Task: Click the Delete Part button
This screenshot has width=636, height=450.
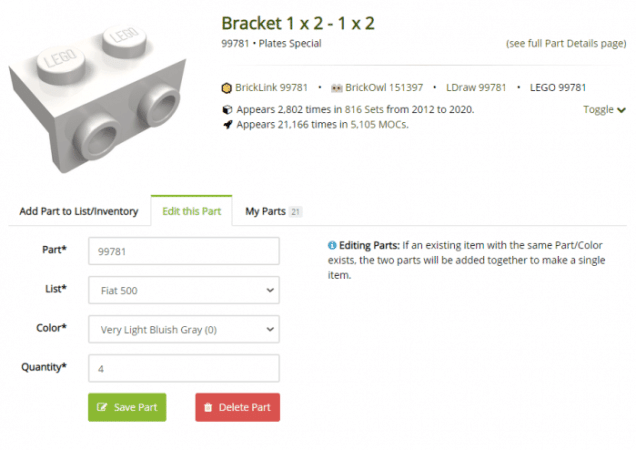Action: (x=237, y=407)
